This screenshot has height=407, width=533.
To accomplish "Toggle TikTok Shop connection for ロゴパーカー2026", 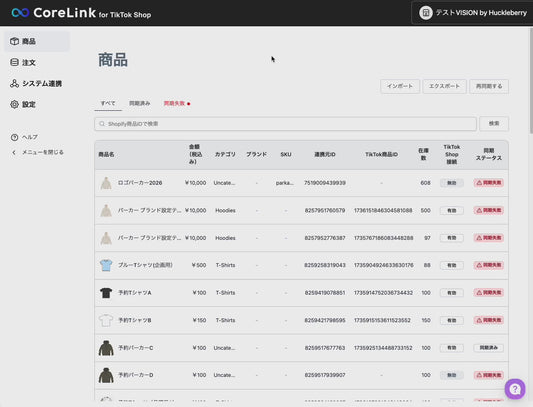I will pyautogui.click(x=451, y=183).
